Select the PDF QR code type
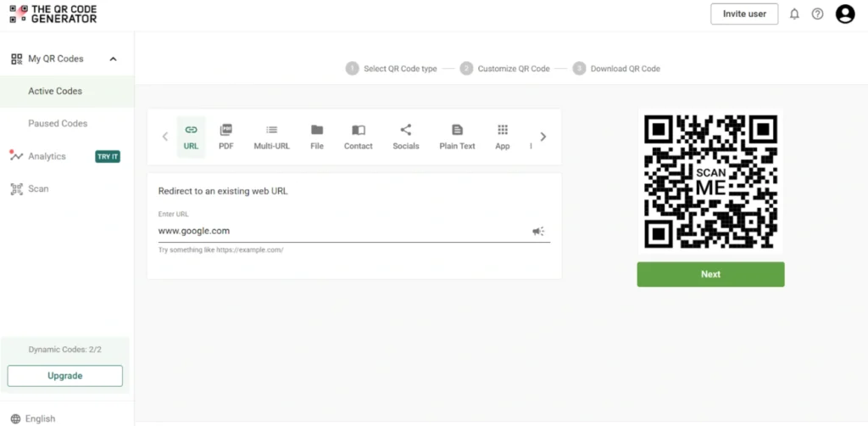 [225, 137]
